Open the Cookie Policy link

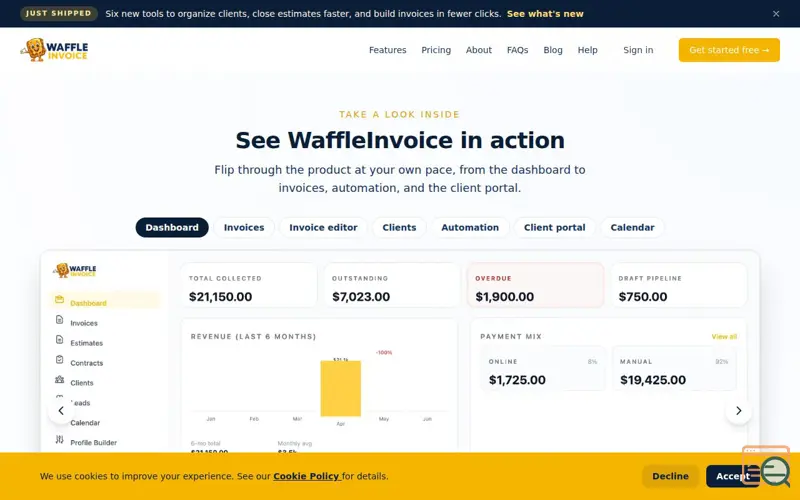click(x=306, y=476)
